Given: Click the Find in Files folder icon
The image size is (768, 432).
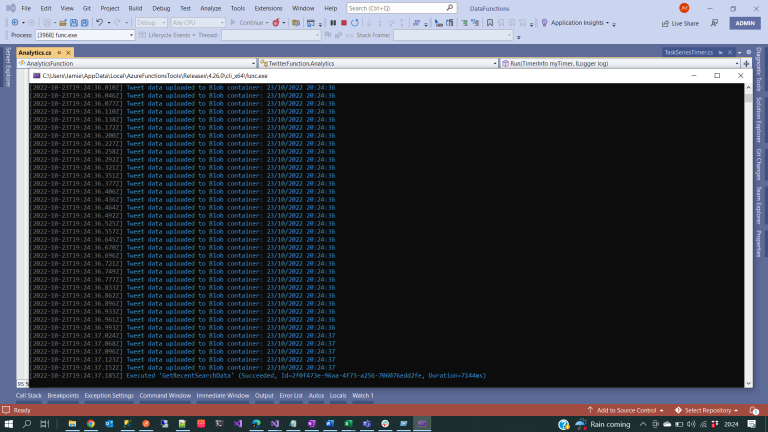Looking at the screenshot, I should [x=296, y=23].
